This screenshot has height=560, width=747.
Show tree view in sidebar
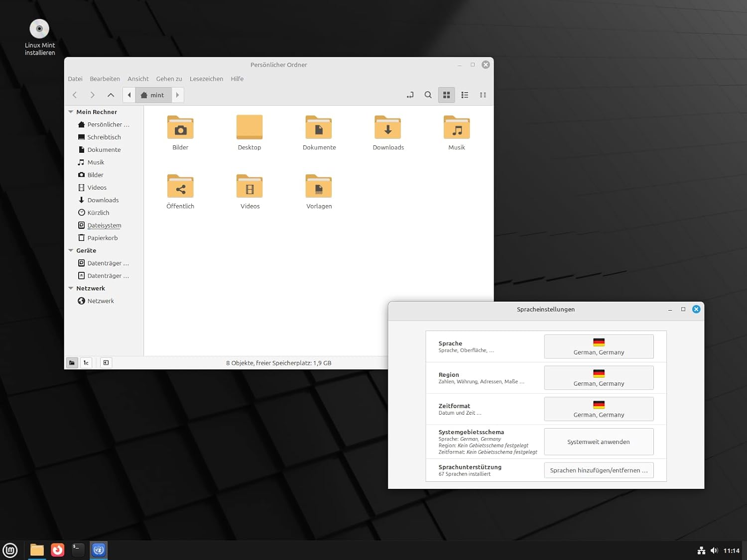[86, 363]
